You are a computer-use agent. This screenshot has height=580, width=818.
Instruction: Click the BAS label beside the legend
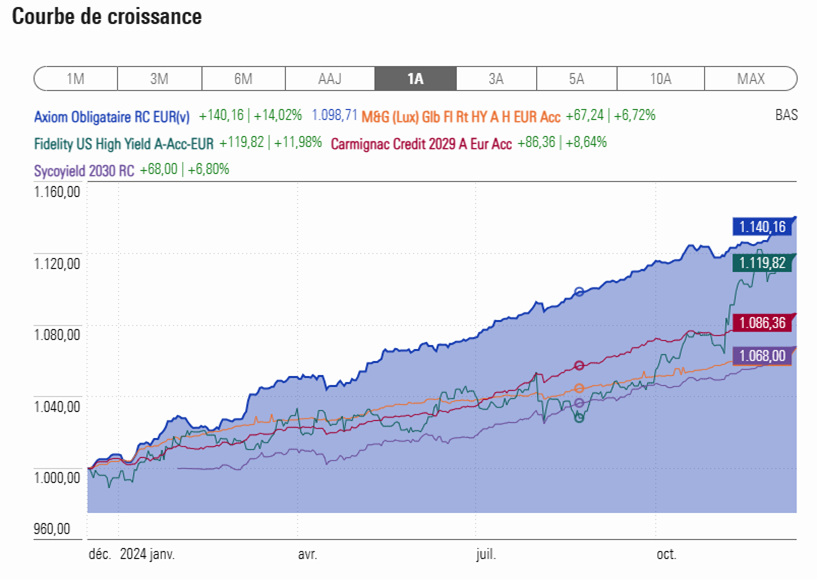click(786, 116)
